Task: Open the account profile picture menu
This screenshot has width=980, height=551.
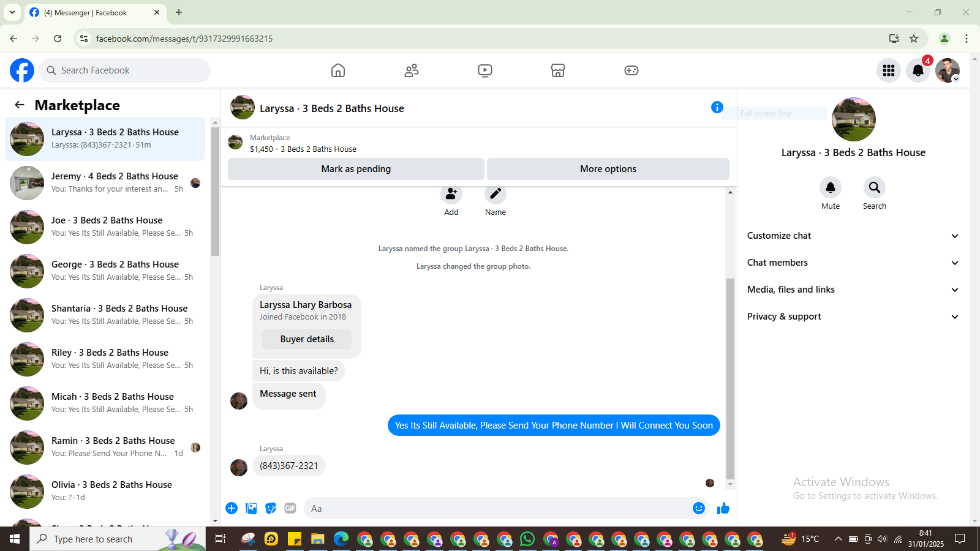Action: [x=948, y=70]
